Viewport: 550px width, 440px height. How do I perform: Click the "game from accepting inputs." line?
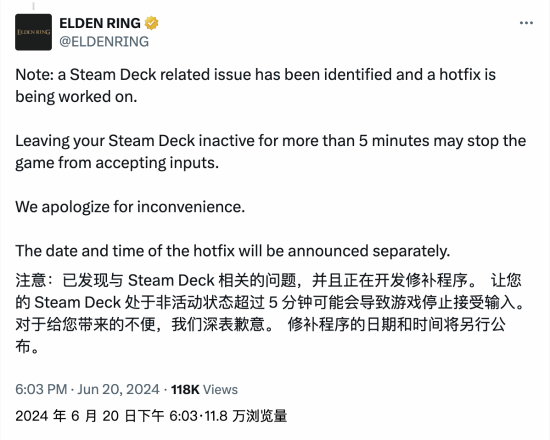[x=117, y=163]
